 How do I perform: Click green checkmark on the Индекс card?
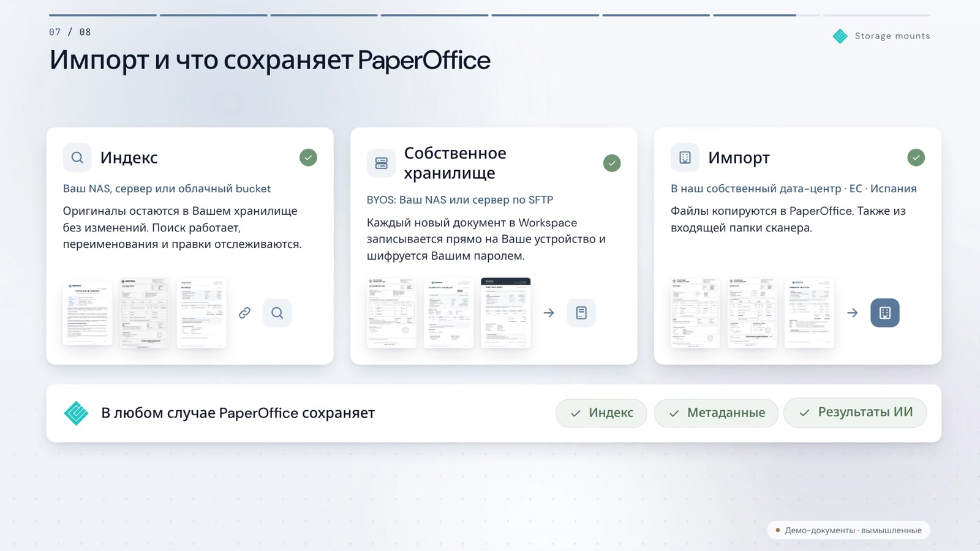pos(308,157)
